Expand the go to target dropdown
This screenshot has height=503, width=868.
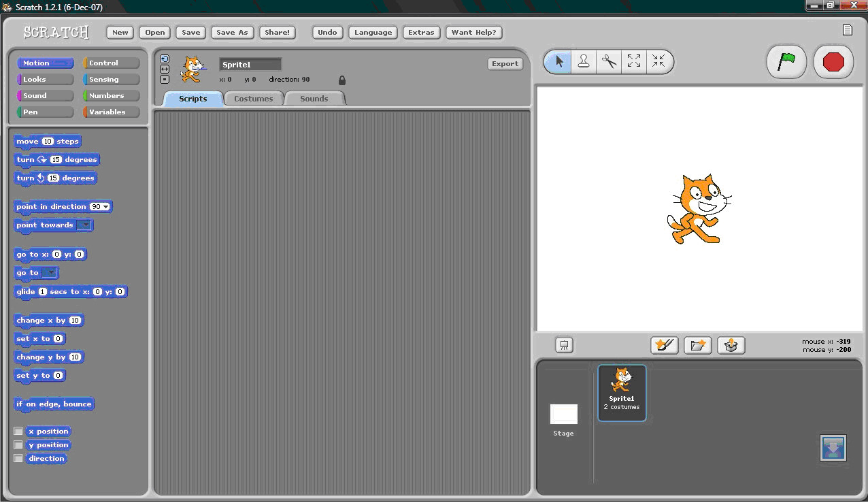pos(50,272)
